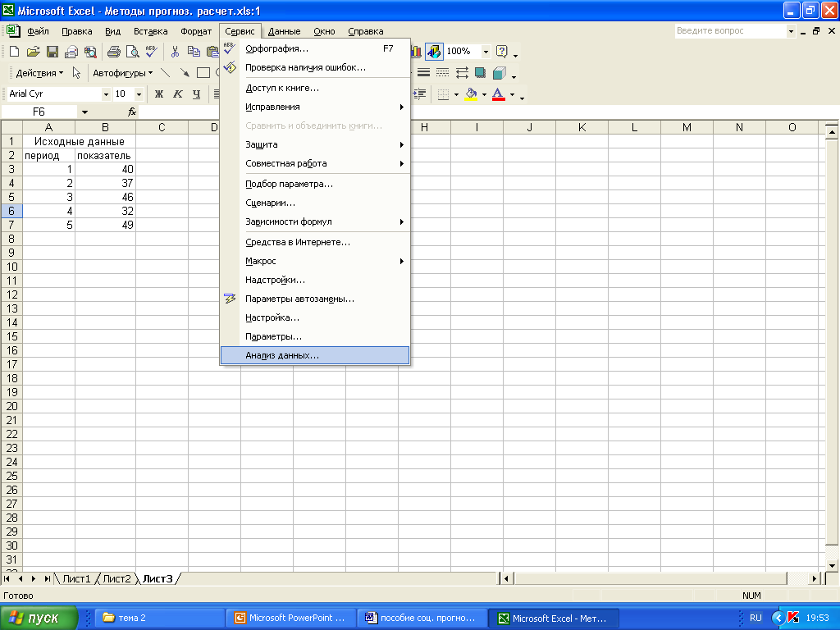Open the dash style options
Image resolution: width=840 pixels, height=630 pixels.
[x=442, y=72]
